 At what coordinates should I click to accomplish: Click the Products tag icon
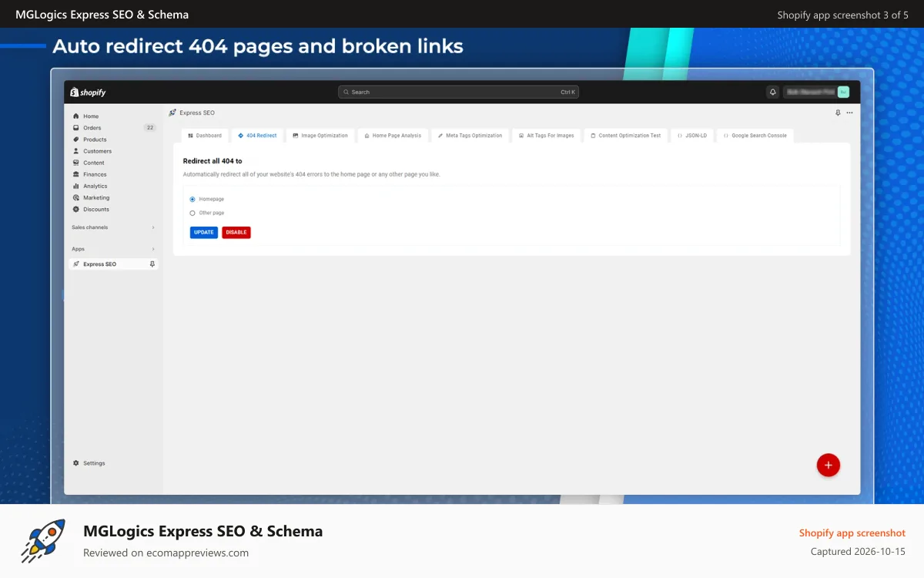(76, 139)
